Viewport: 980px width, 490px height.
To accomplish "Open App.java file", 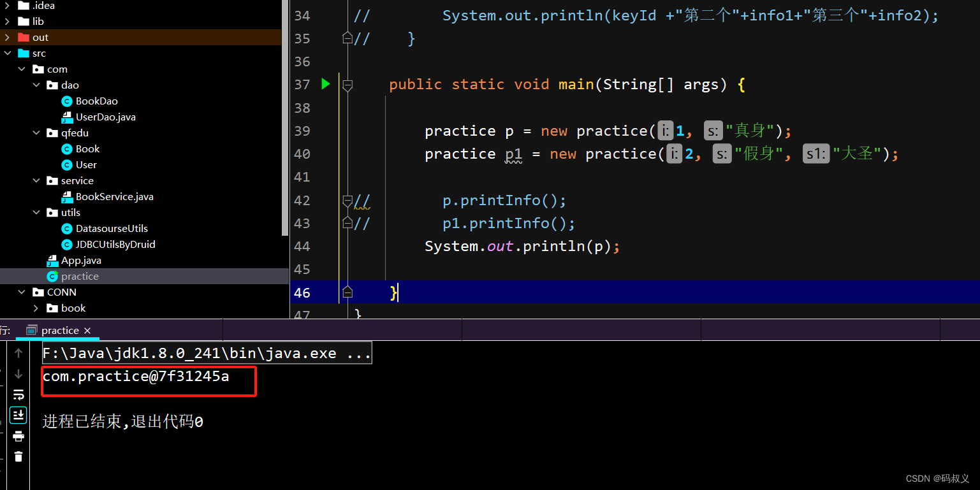I will [81, 261].
